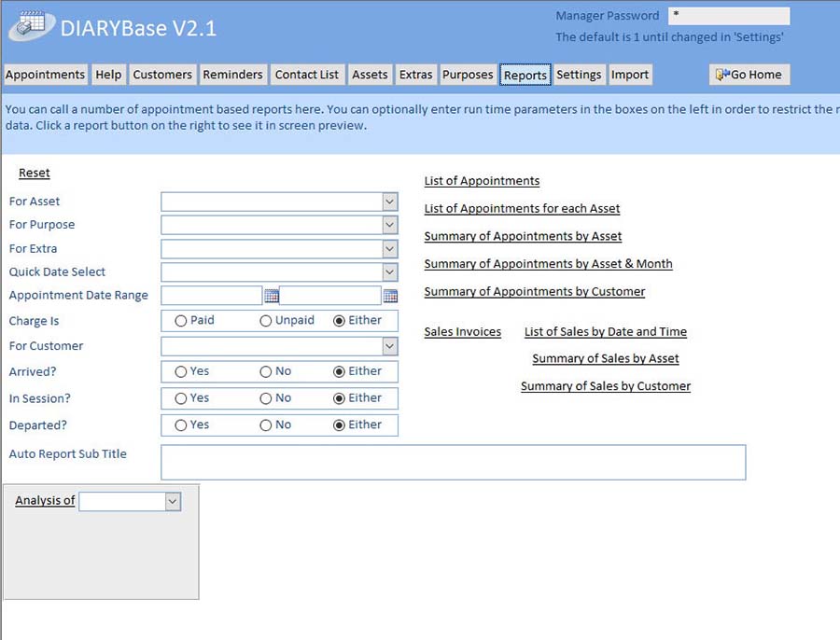Viewport: 840px width, 640px height.
Task: Select No for In Session
Action: point(266,398)
